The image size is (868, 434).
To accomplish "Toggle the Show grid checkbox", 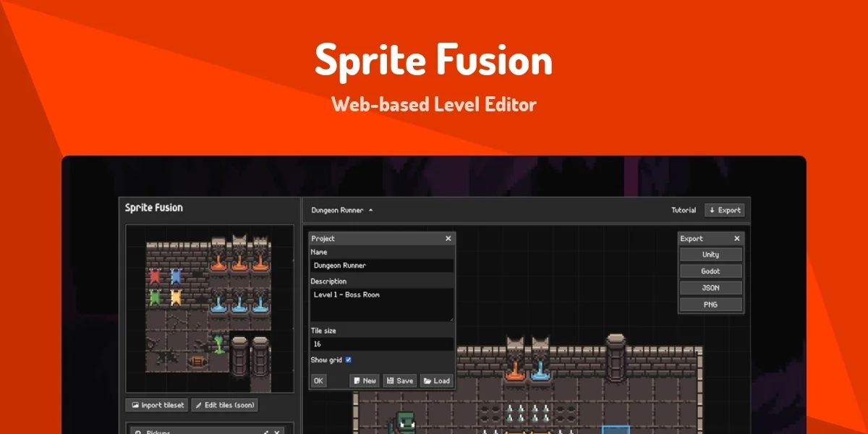I will [x=348, y=359].
